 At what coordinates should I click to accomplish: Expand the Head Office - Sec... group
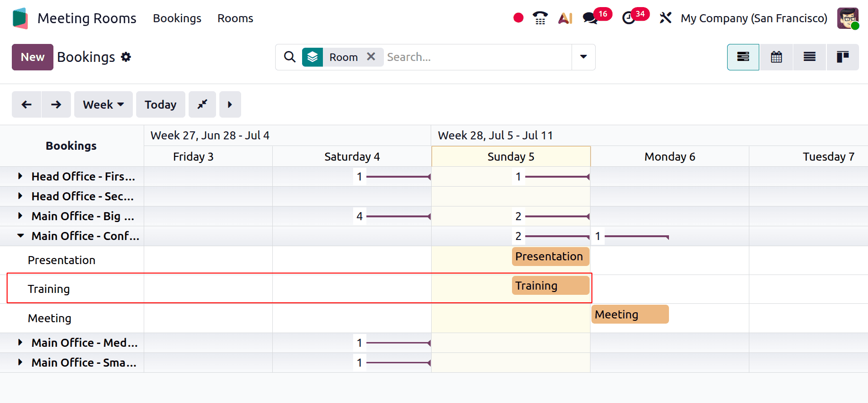coord(20,196)
